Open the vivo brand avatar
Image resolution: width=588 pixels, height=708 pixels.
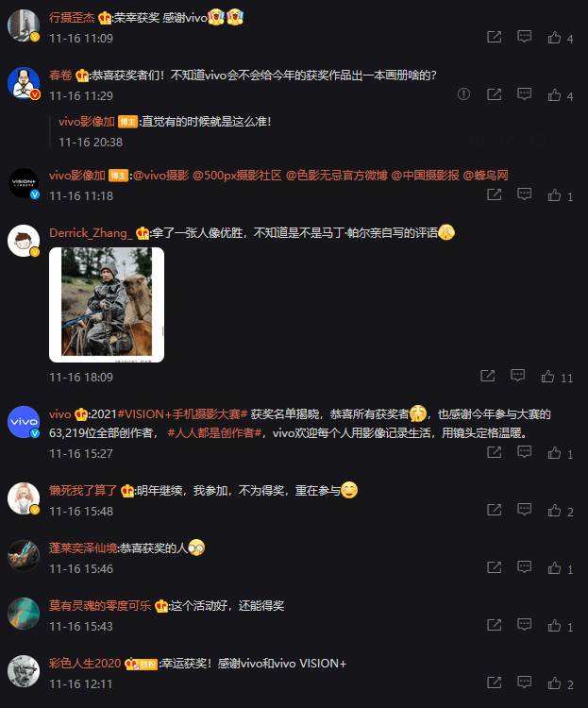24,422
